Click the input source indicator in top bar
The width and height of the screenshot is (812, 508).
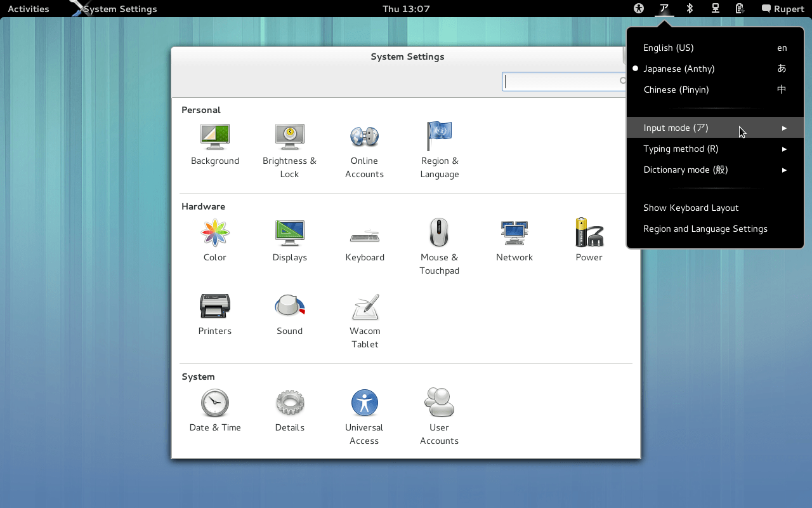(664, 9)
